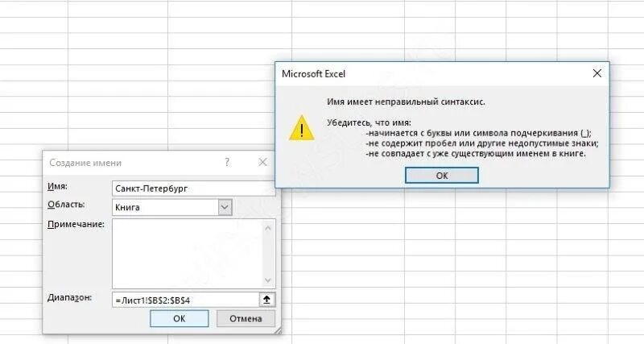Click the Диапазон field with =Лист1!$B$2:$B$4
This screenshot has height=344, width=644.
pyautogui.click(x=185, y=300)
